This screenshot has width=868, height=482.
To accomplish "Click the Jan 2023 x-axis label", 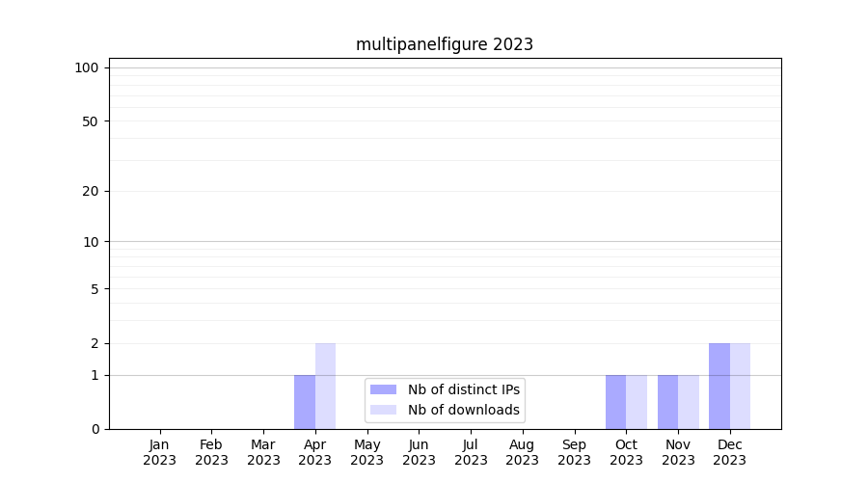I will tap(159, 452).
